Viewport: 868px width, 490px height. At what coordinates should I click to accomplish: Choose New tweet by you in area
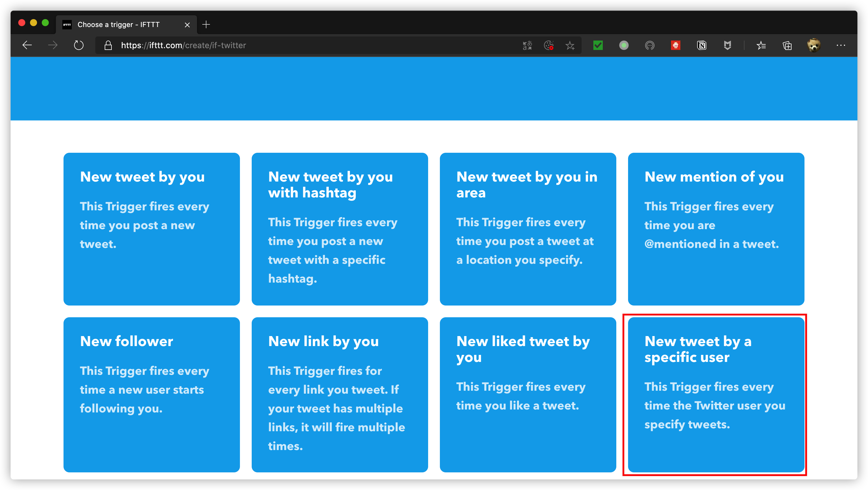(x=528, y=229)
